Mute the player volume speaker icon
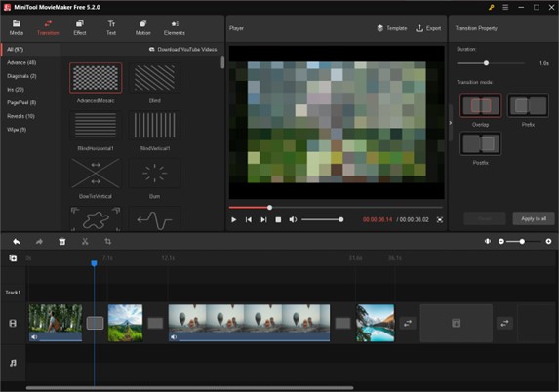Viewport: 559px width, 392px height. pyautogui.click(x=293, y=219)
